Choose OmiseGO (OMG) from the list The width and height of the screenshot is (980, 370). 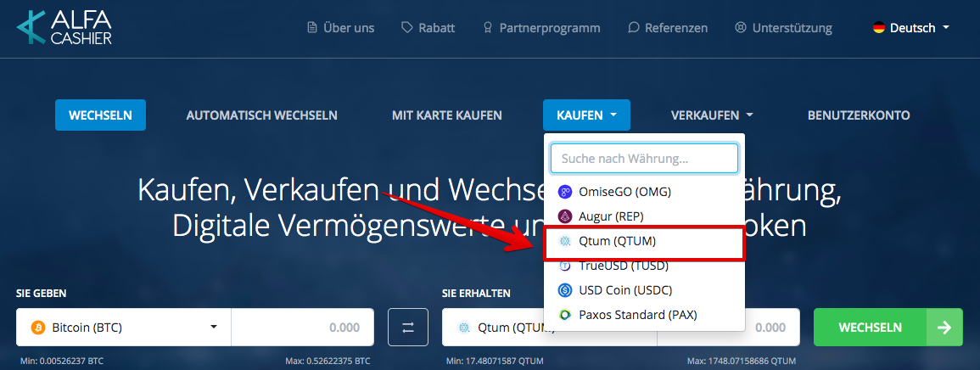click(x=644, y=192)
